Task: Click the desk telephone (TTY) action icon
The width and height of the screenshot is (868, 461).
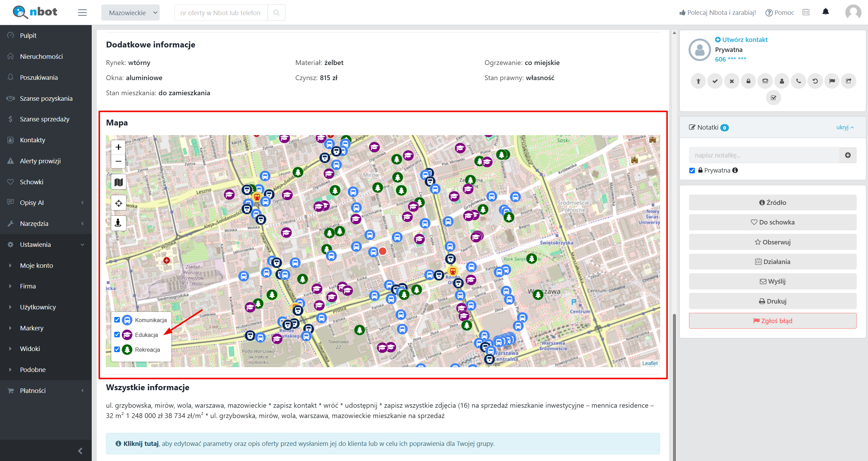Action: [x=765, y=81]
